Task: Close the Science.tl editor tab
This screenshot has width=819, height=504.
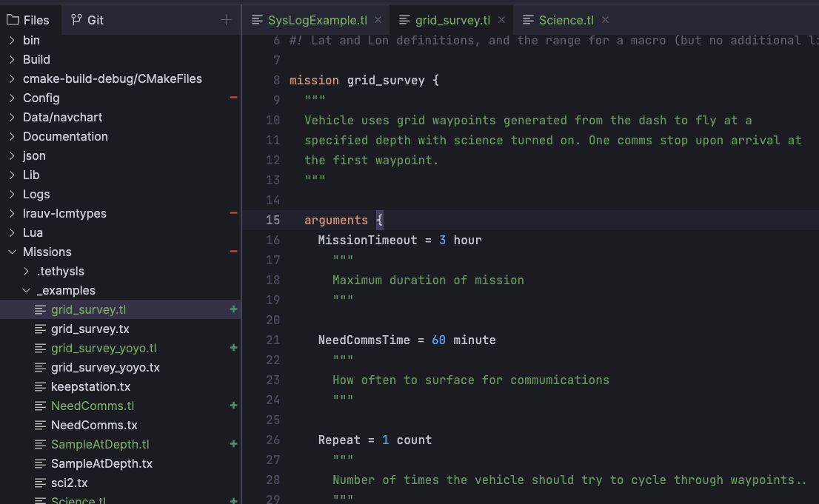Action: point(605,20)
